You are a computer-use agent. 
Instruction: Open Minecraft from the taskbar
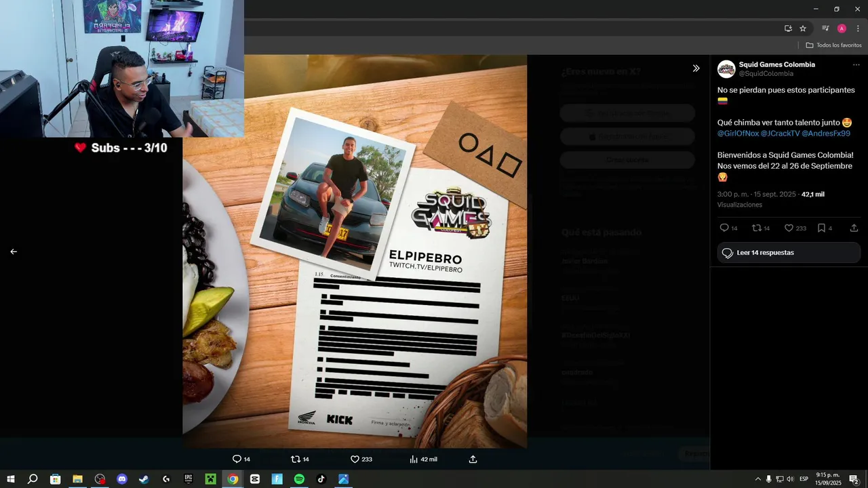tap(210, 479)
